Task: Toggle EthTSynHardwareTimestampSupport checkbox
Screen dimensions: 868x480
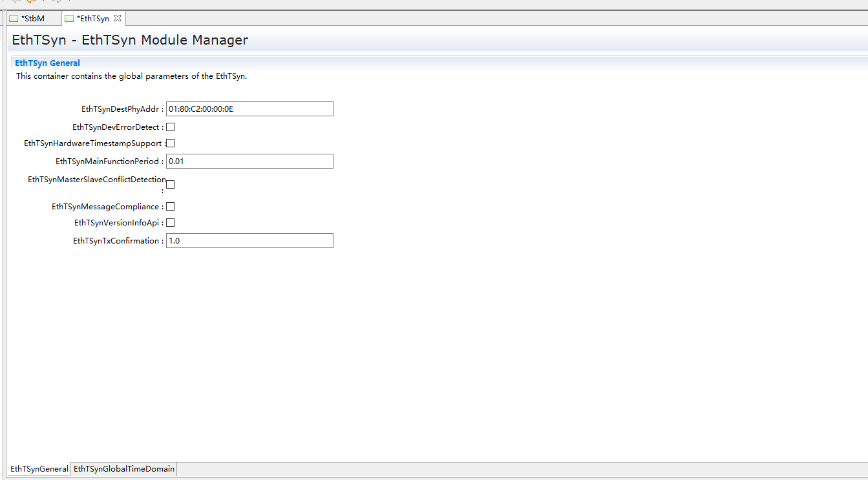Action: 171,143
